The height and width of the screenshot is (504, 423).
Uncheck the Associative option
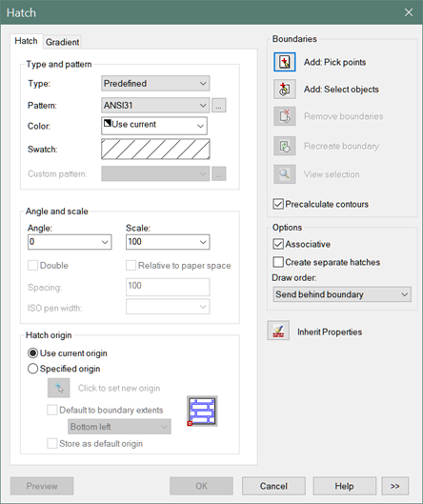(x=278, y=244)
